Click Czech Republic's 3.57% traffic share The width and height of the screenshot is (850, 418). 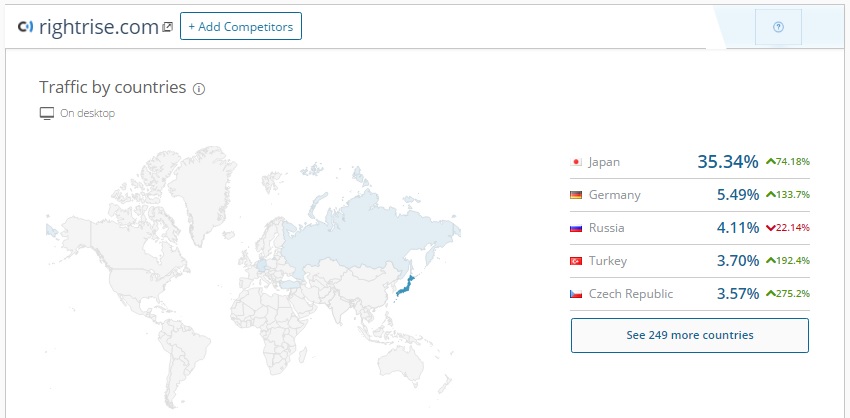pyautogui.click(x=738, y=294)
